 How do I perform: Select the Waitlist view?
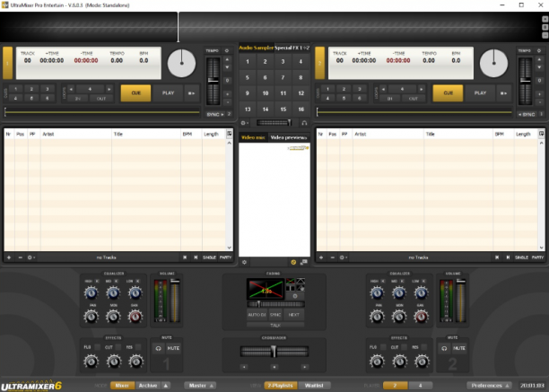click(x=314, y=386)
